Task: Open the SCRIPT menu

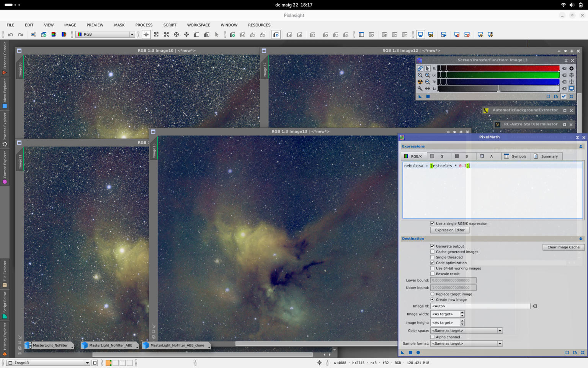Action: pos(170,25)
